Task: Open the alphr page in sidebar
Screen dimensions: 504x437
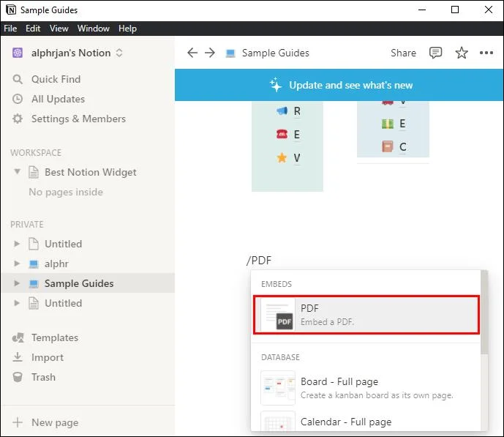Action: point(56,264)
